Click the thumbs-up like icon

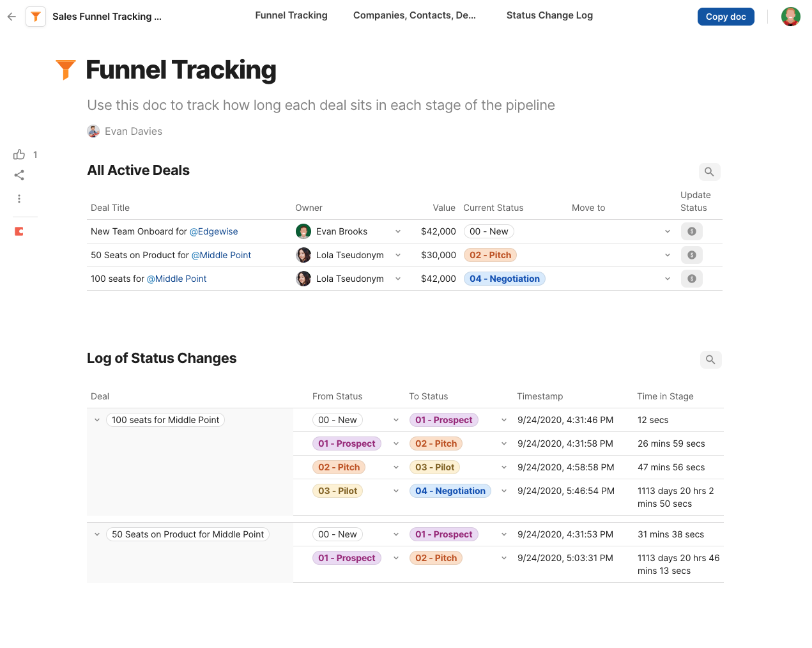click(x=19, y=155)
